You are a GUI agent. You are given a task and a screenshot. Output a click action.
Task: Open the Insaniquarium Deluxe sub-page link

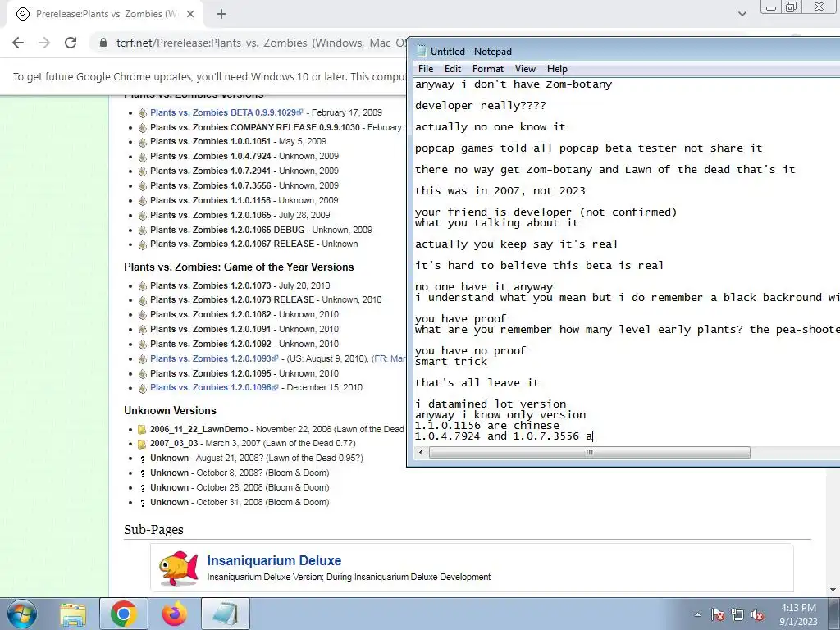[x=274, y=560]
